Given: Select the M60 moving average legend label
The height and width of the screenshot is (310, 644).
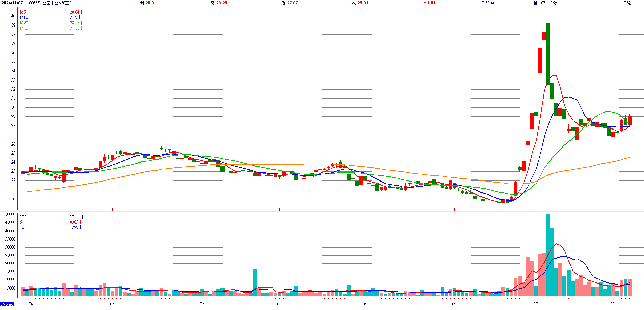Looking at the screenshot, I should (x=24, y=28).
